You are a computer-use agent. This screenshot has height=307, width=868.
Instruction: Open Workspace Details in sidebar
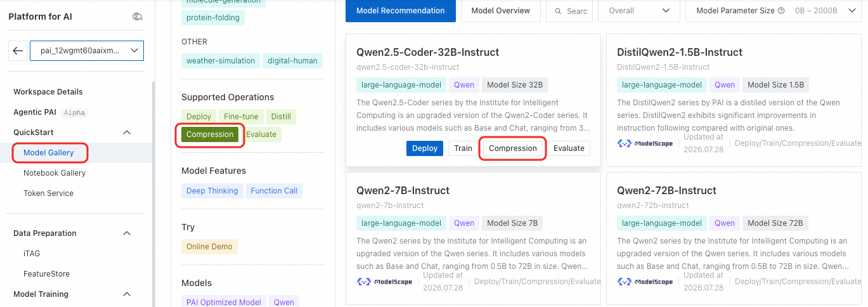[48, 92]
